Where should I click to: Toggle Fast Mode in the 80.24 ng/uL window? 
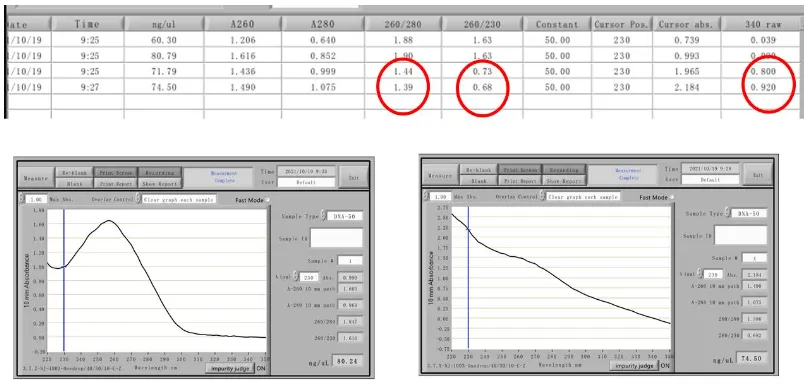click(267, 200)
